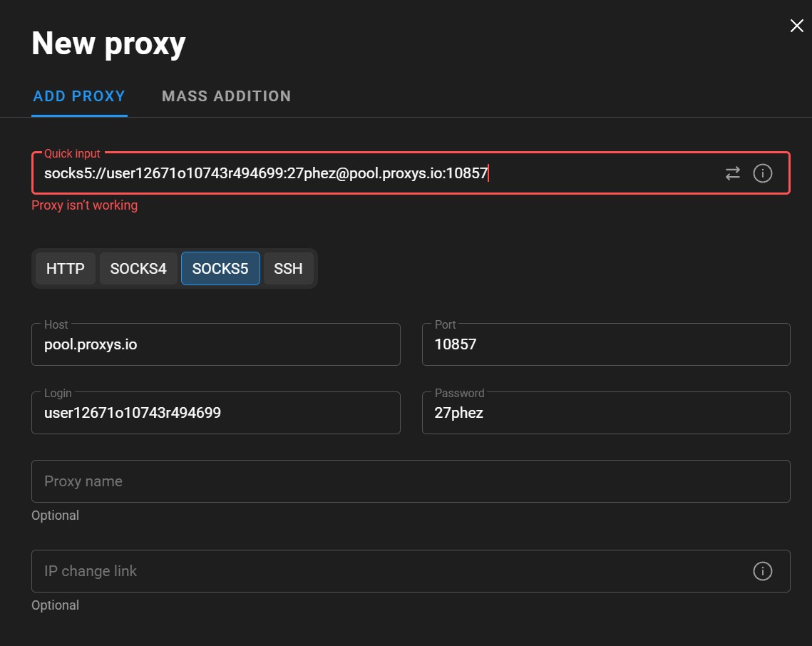Select the Optional label under Proxy name
This screenshot has height=646, width=812.
coord(55,515)
